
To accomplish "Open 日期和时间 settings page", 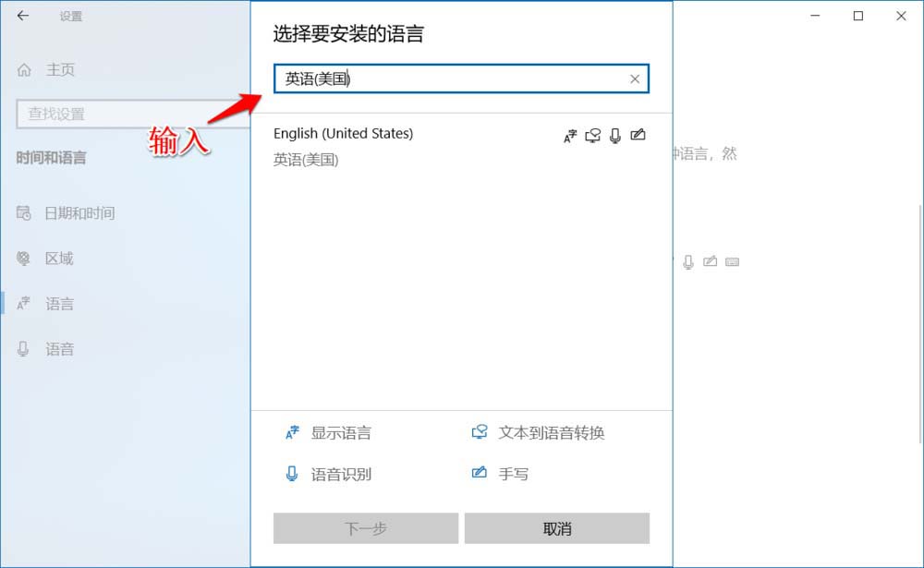I will coord(79,213).
